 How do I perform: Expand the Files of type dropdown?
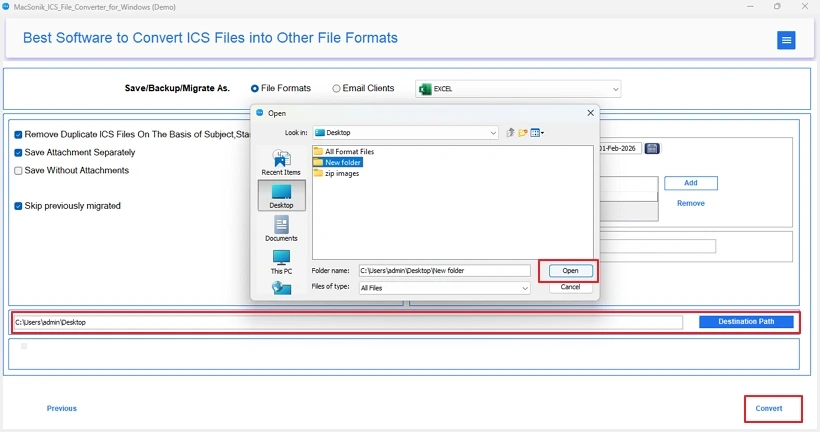(525, 288)
